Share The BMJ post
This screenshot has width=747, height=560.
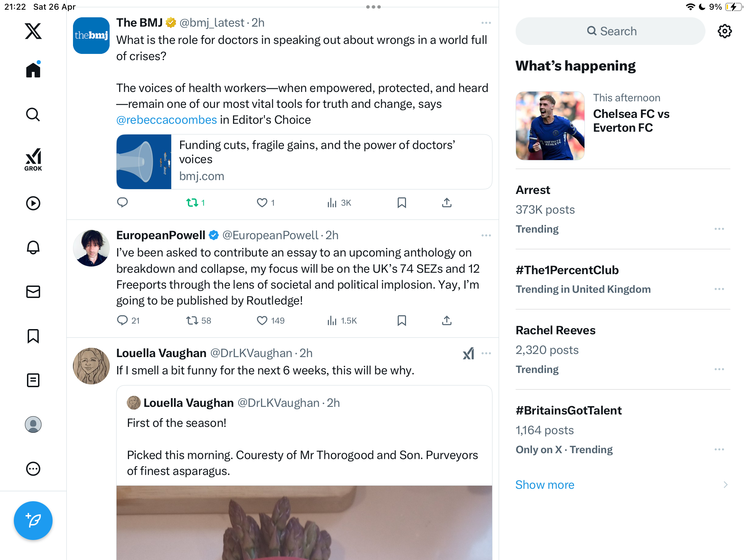(447, 203)
